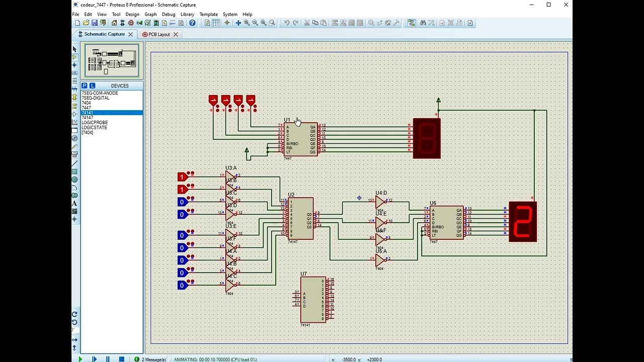Click the Electrical Rules Check icon
Viewport: 644px width, 362px height.
point(470,23)
